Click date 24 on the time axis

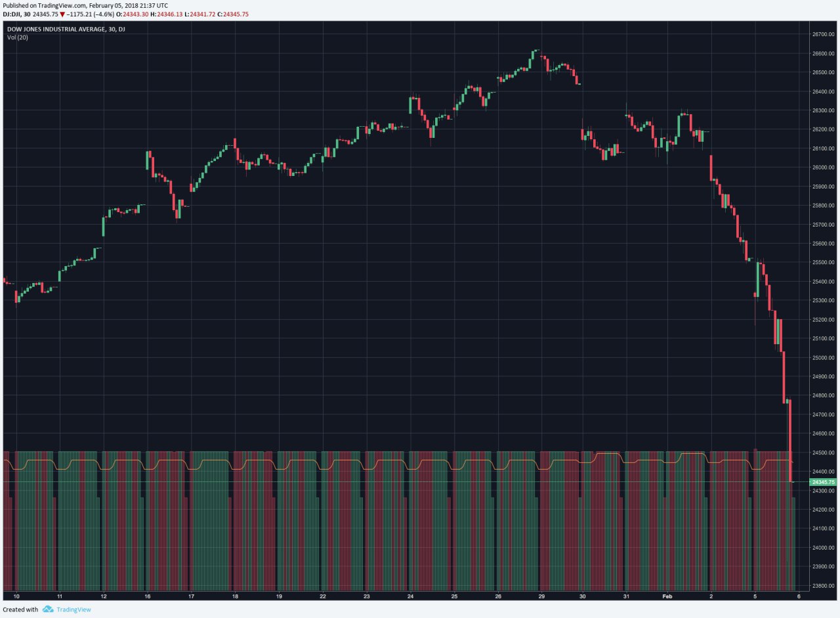click(410, 596)
